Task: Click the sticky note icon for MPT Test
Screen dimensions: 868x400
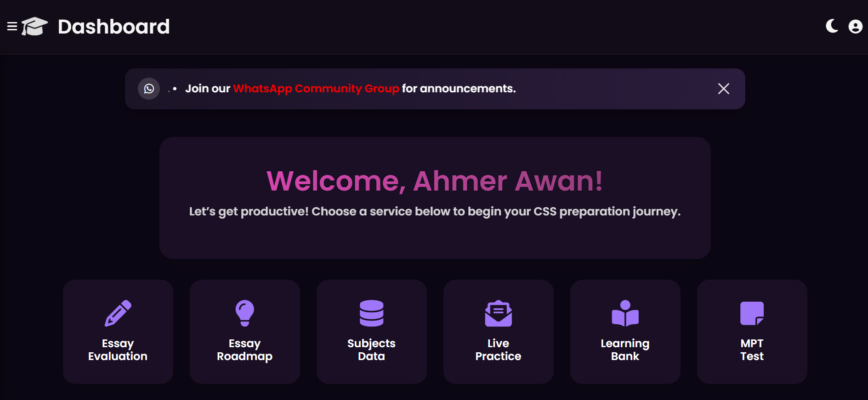Action: click(752, 313)
